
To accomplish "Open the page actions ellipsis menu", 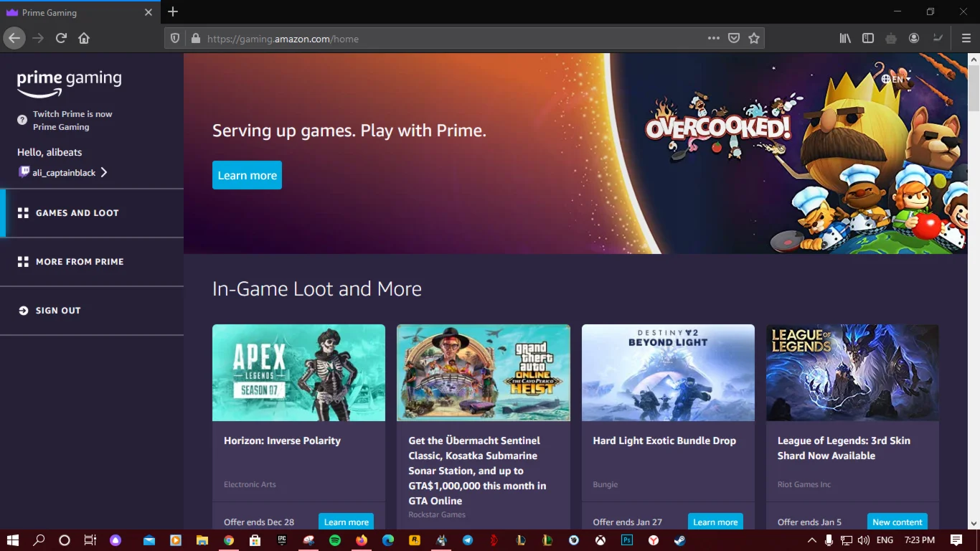I will tap(713, 38).
